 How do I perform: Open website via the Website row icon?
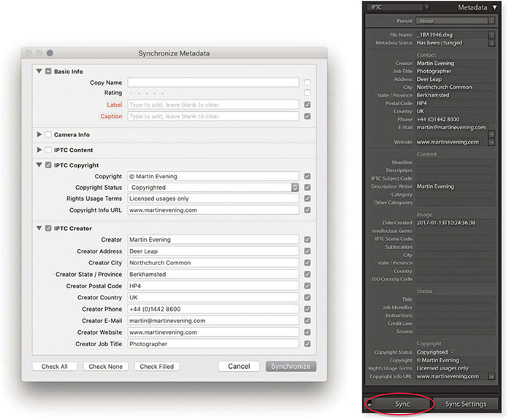(491, 142)
